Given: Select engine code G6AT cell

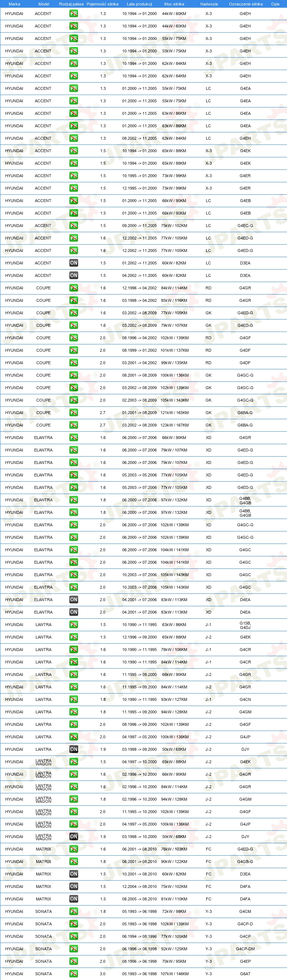Looking at the screenshot, I should (245, 974).
